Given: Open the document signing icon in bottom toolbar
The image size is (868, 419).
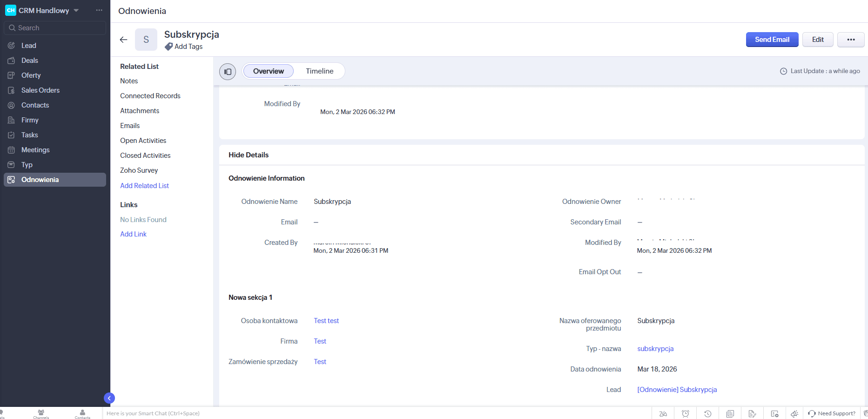Looking at the screenshot, I should point(753,413).
